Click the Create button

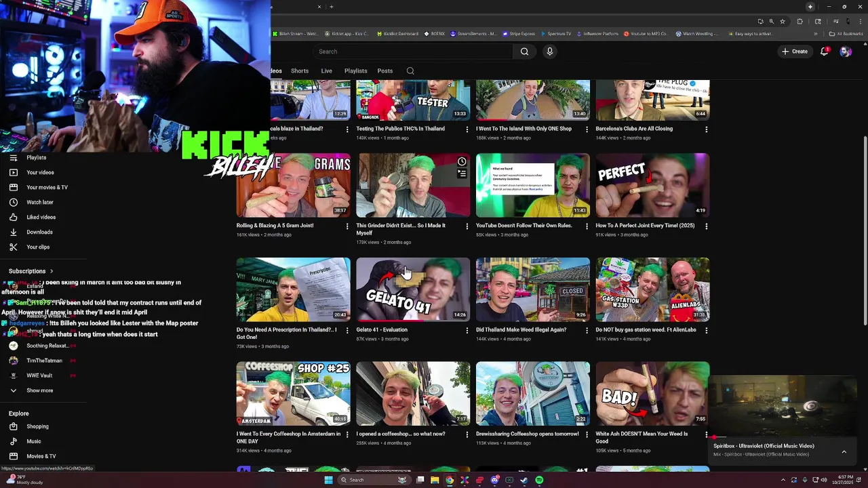[795, 52]
